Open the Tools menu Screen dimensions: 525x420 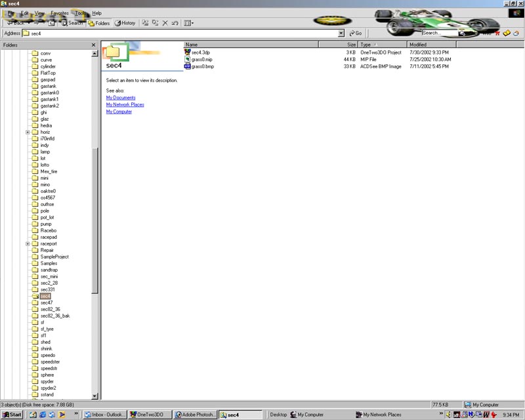[x=79, y=13]
